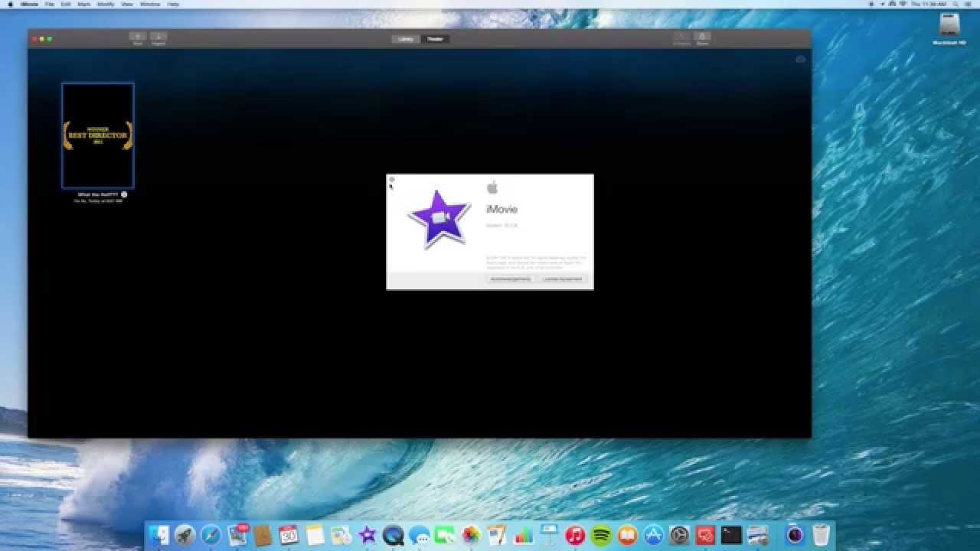The image size is (980, 551).
Task: Select the Best Director movie thumbnail
Action: coord(98,135)
